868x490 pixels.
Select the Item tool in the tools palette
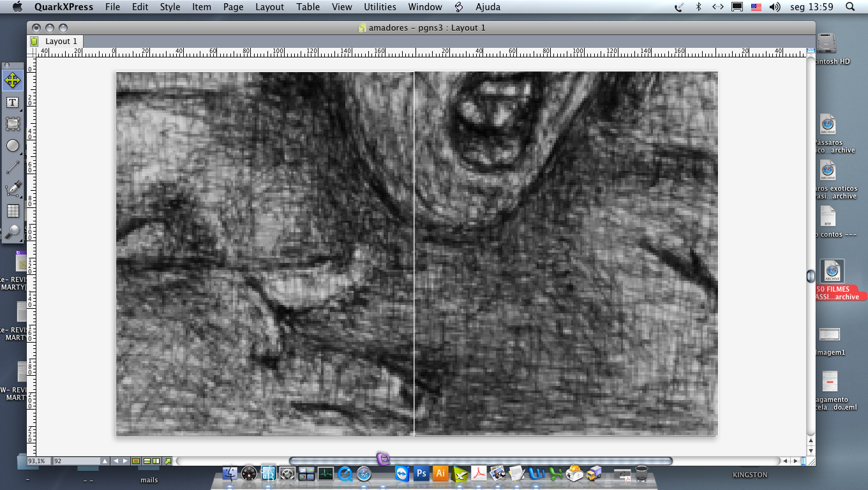[x=13, y=80]
